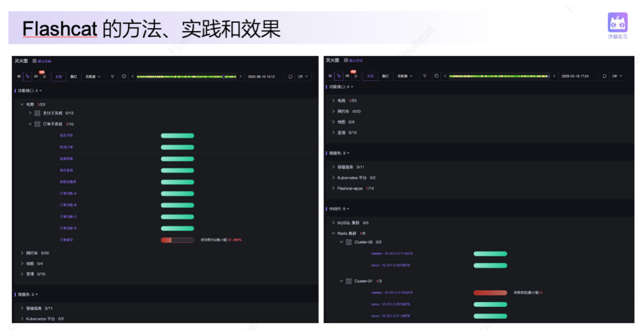Expand 容器服务 0/11 in left panel
644x331 pixels.
tap(22, 308)
